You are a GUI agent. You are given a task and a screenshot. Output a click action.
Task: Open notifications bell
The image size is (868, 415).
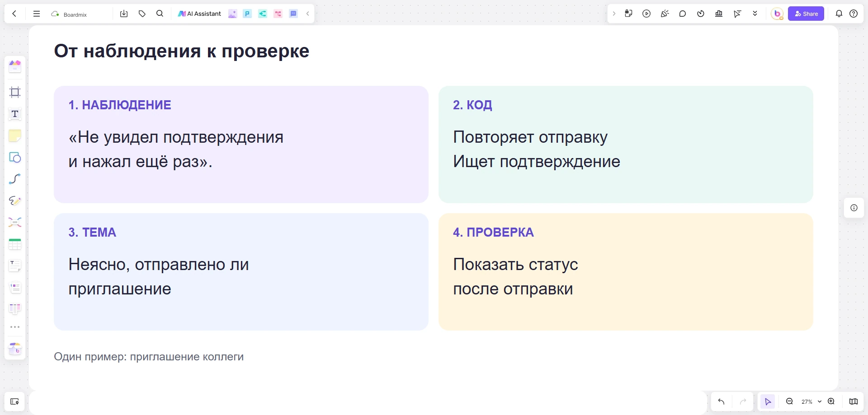coord(839,14)
